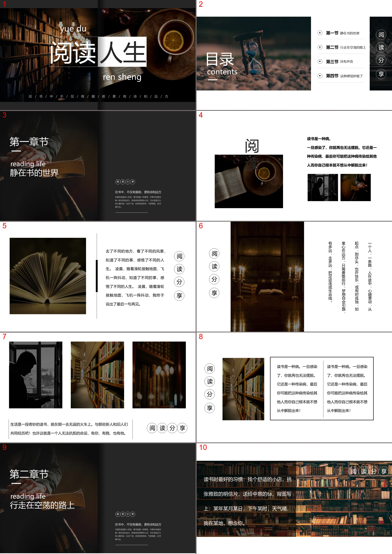Open the slide 2 目录 contents thumbnail

click(294, 55)
